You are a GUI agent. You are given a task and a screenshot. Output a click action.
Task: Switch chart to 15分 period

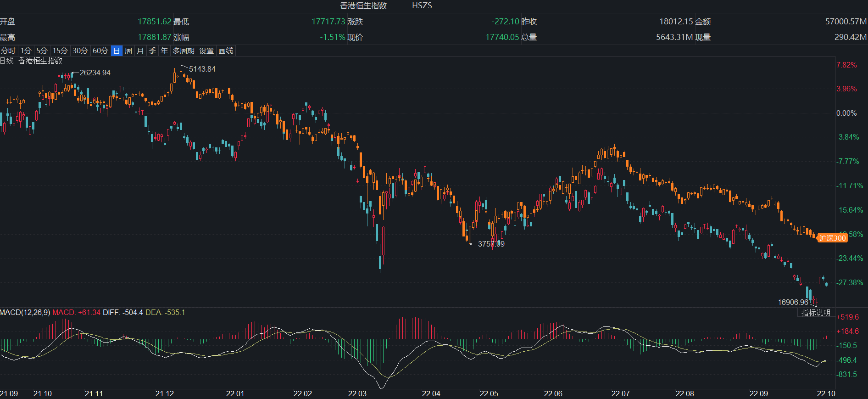(x=60, y=51)
